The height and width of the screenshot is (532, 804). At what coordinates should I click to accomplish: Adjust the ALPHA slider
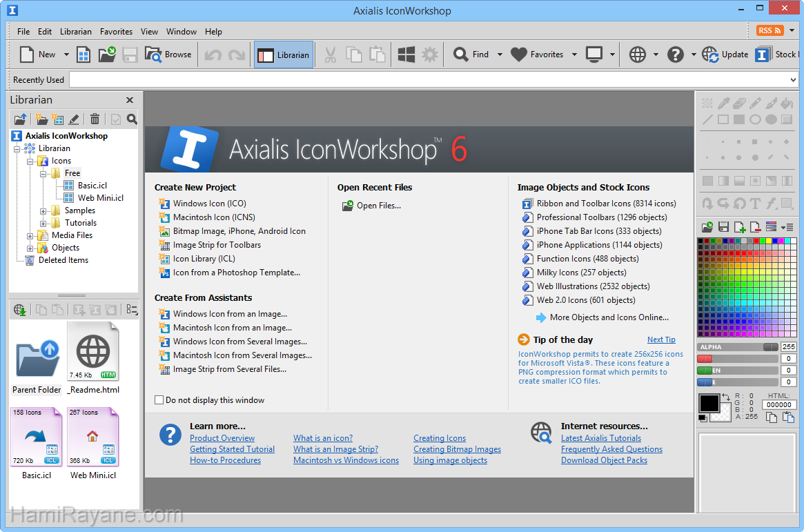click(x=738, y=347)
